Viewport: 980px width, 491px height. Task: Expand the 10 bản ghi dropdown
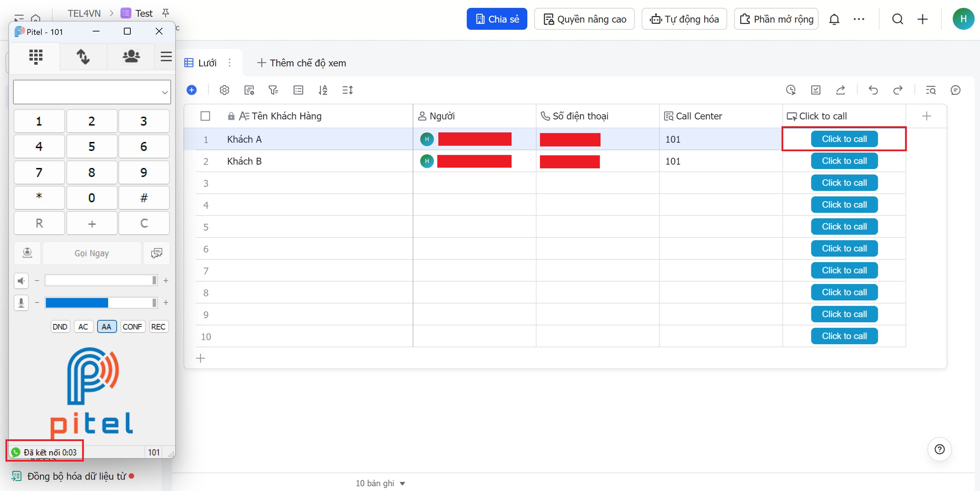(402, 483)
